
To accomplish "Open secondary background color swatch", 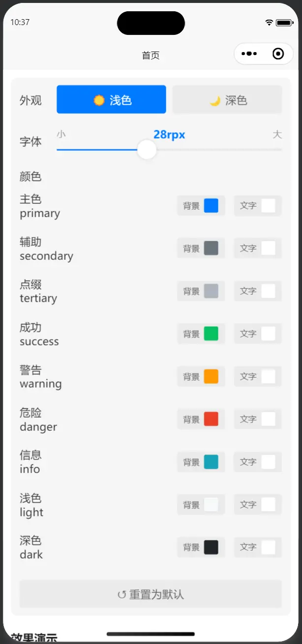I will 211,249.
